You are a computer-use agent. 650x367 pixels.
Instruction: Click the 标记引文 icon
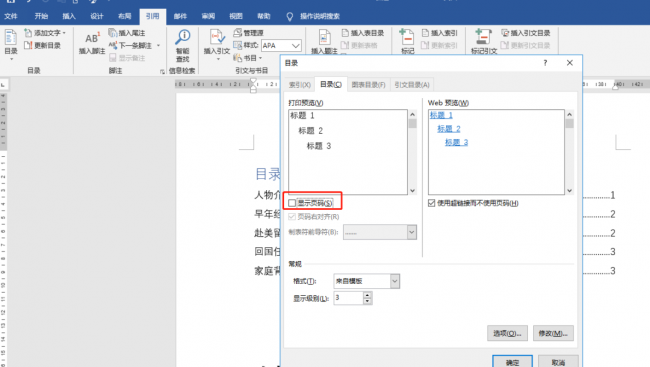(483, 37)
